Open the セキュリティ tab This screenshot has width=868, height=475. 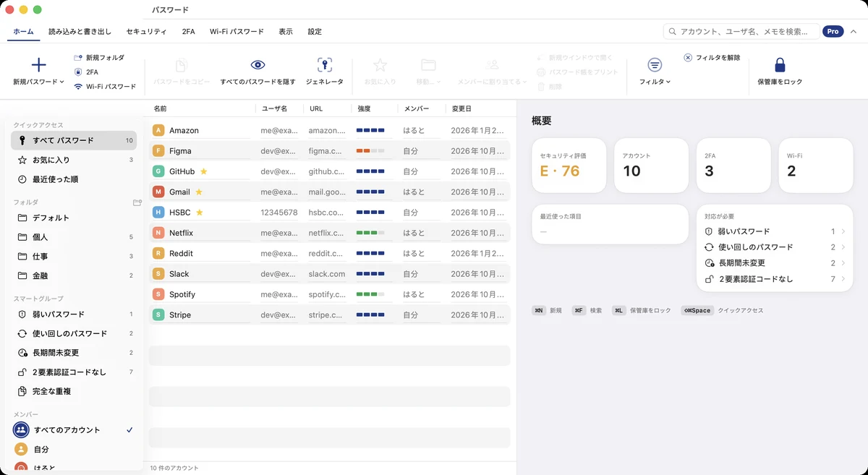(146, 32)
